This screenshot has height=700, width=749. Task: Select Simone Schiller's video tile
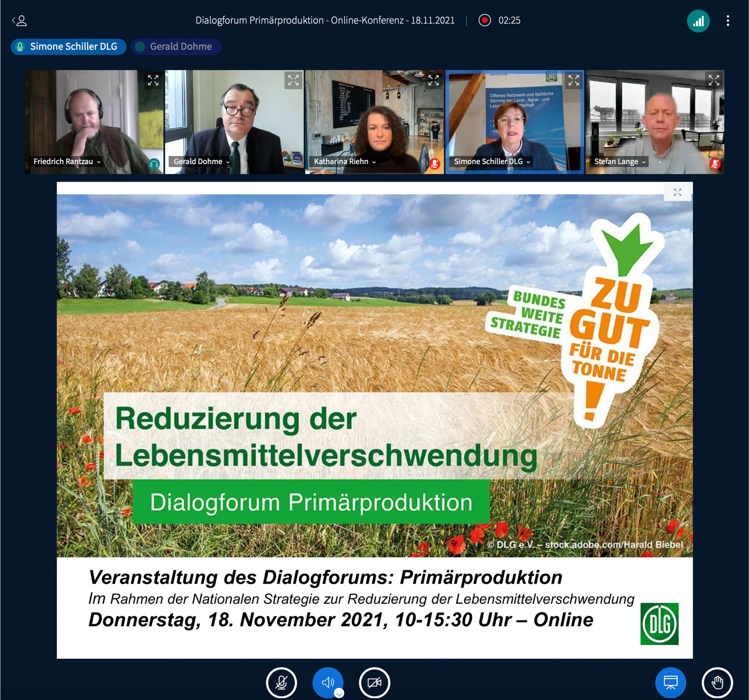[x=515, y=122]
